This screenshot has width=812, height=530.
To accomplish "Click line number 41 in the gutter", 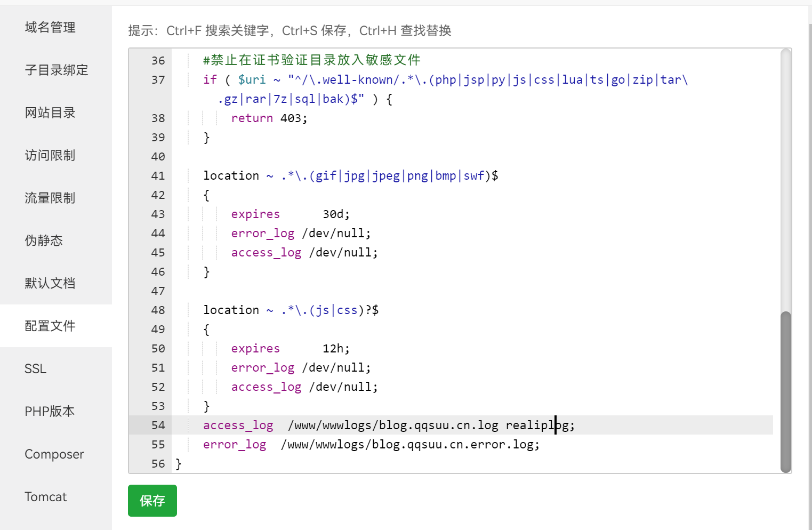I will coord(158,176).
